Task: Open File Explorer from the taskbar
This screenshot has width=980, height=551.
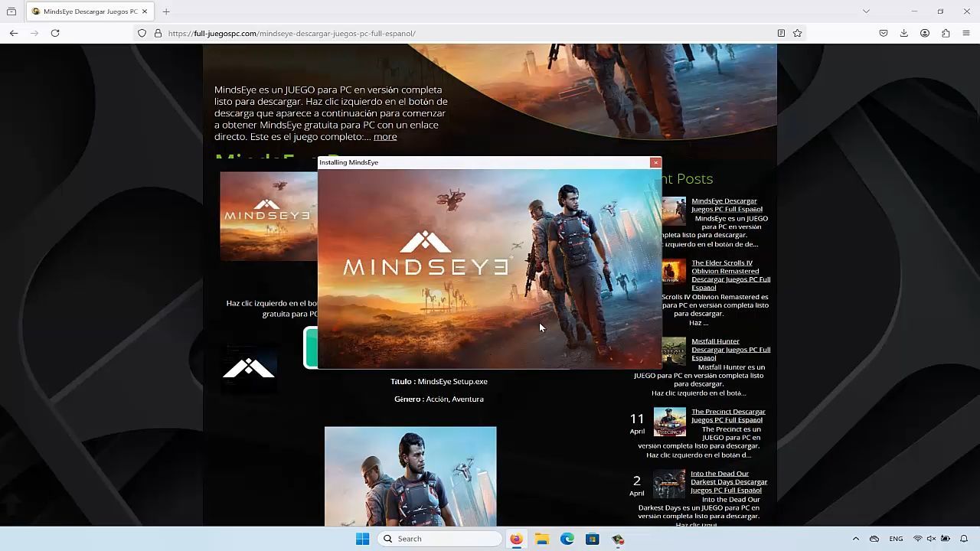Action: point(542,539)
